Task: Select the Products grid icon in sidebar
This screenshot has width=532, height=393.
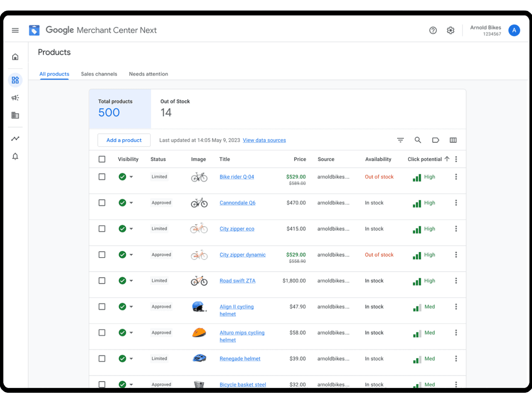Action: coord(15,80)
